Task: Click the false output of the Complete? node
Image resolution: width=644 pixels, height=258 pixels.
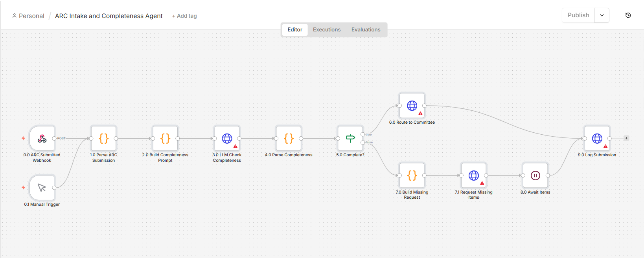Action: [x=363, y=142]
